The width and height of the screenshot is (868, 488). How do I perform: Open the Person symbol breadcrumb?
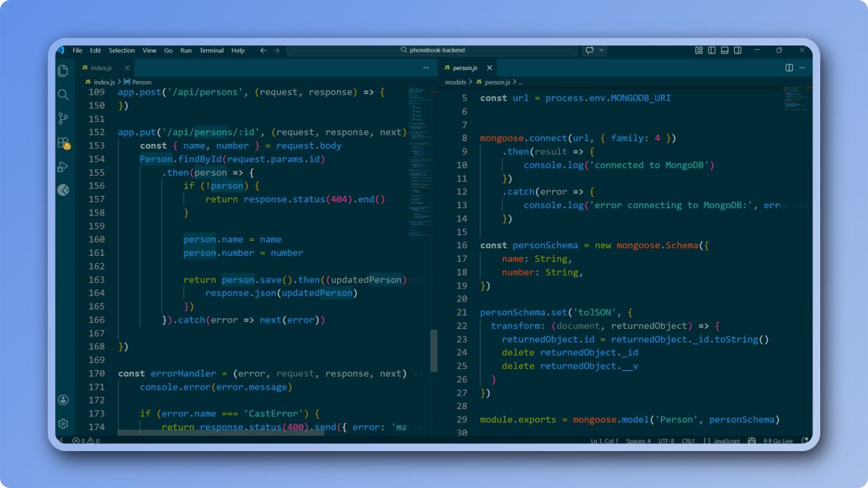pos(137,82)
